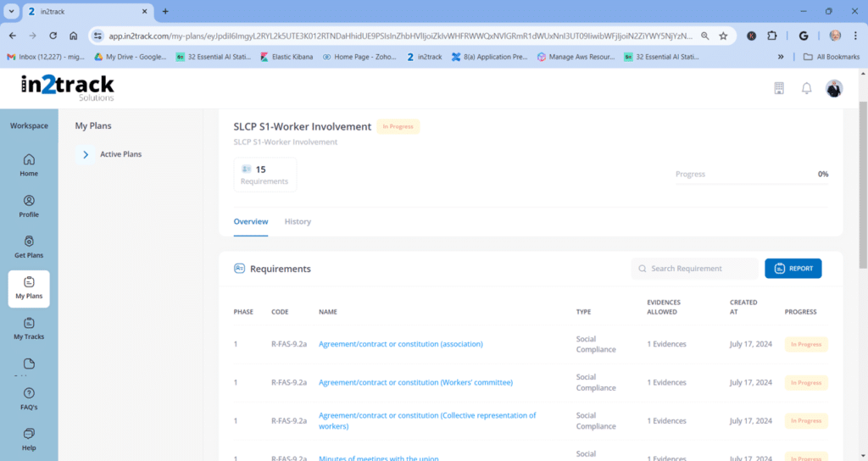Image resolution: width=868 pixels, height=461 pixels.
Task: Click the REPORT button
Action: coord(793,269)
